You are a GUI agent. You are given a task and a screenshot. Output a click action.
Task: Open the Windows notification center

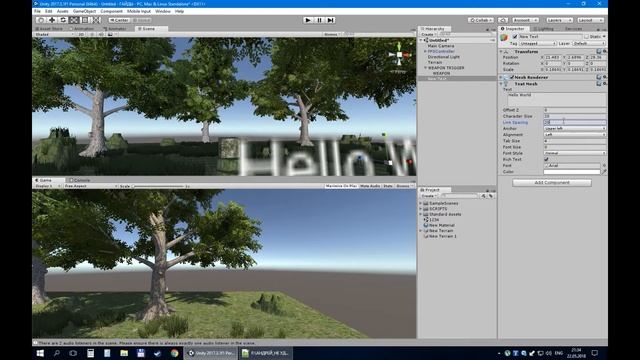pyautogui.click(x=595, y=353)
